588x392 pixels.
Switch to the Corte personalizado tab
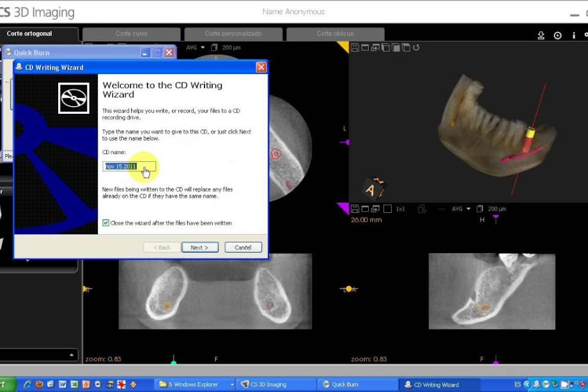tap(233, 33)
